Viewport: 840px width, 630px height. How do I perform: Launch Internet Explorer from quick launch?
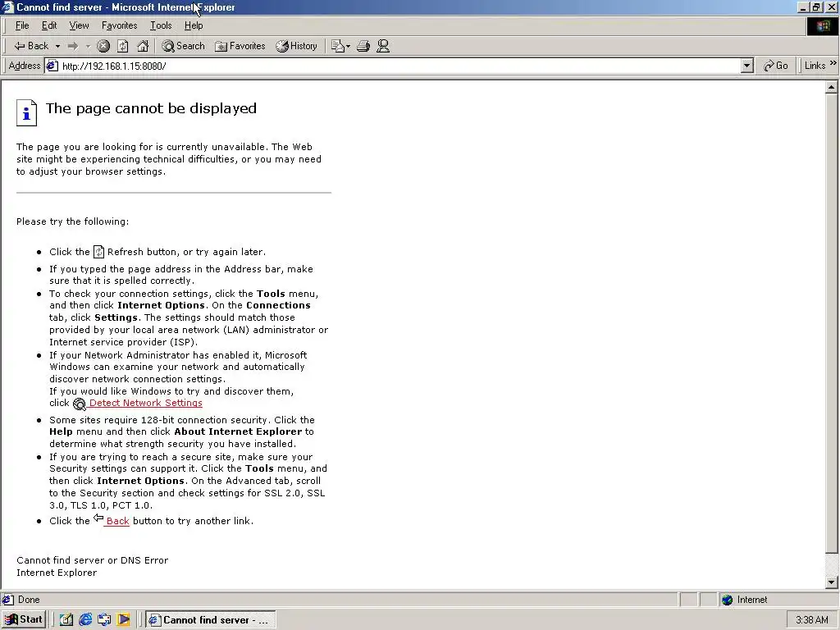coord(85,620)
